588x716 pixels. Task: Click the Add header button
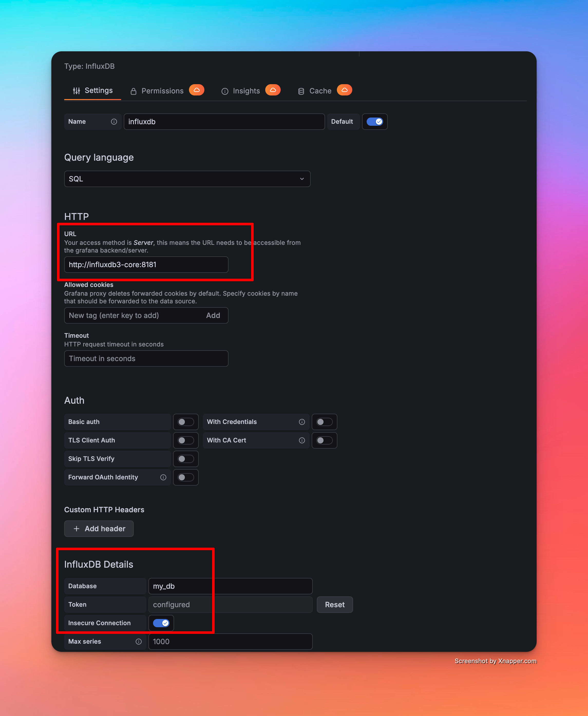pyautogui.click(x=99, y=528)
